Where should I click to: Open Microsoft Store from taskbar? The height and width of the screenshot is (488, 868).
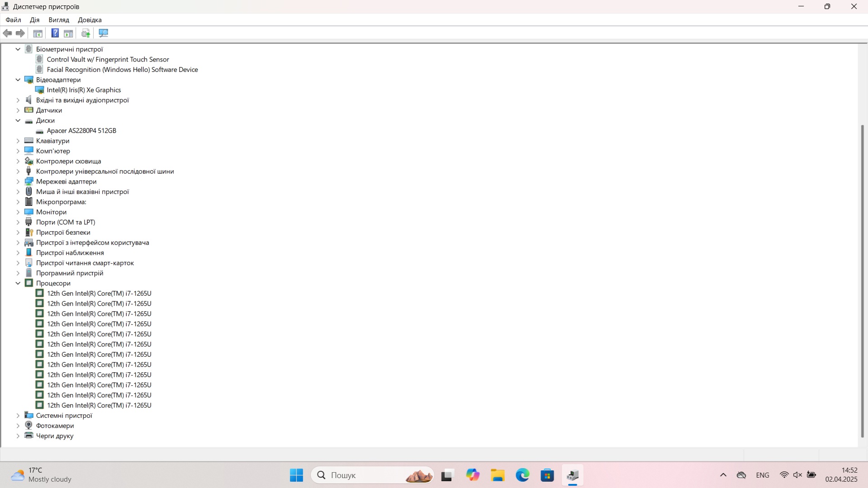tap(547, 475)
